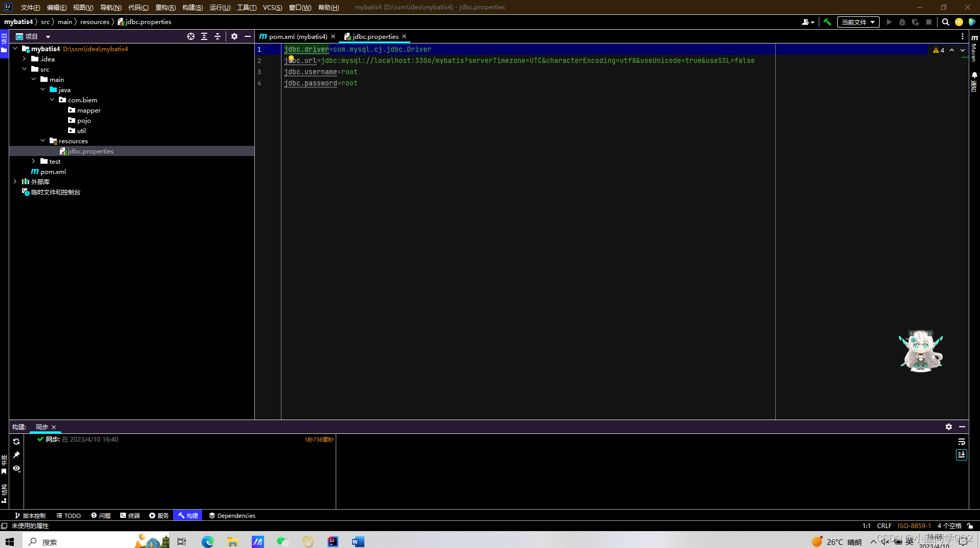Open the 当前文件 run configuration dropdown
Screen dimensions: 980x548
(858, 22)
